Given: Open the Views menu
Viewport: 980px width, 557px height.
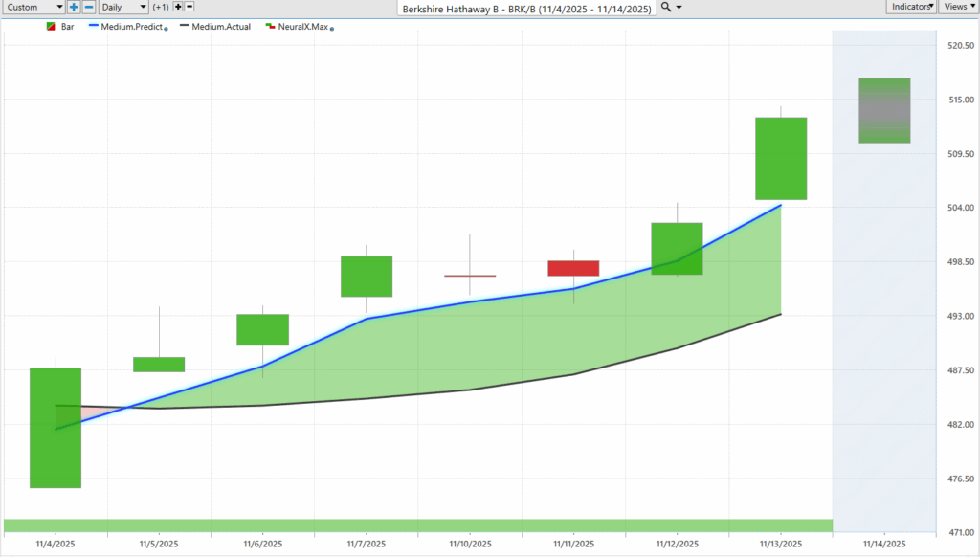Looking at the screenshot, I should [x=956, y=7].
